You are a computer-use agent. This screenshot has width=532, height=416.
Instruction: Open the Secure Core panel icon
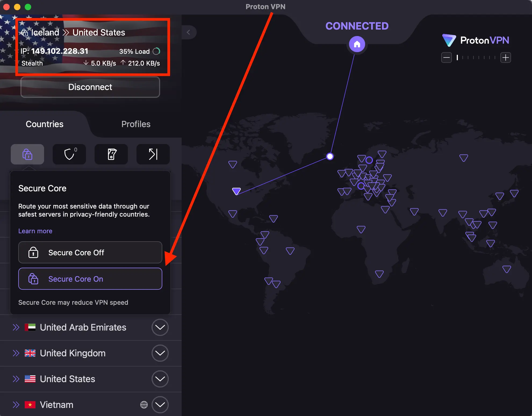pyautogui.click(x=27, y=154)
